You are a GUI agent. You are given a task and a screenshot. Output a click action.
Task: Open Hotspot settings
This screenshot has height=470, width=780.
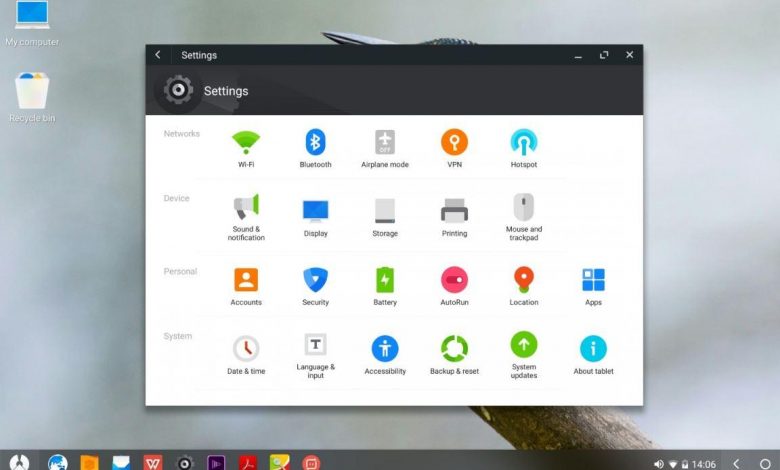tap(523, 148)
